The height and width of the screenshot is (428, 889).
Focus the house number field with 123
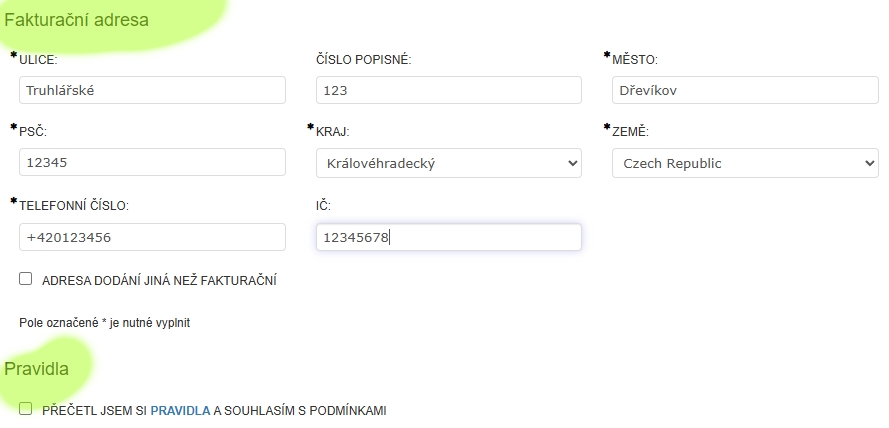coord(448,90)
